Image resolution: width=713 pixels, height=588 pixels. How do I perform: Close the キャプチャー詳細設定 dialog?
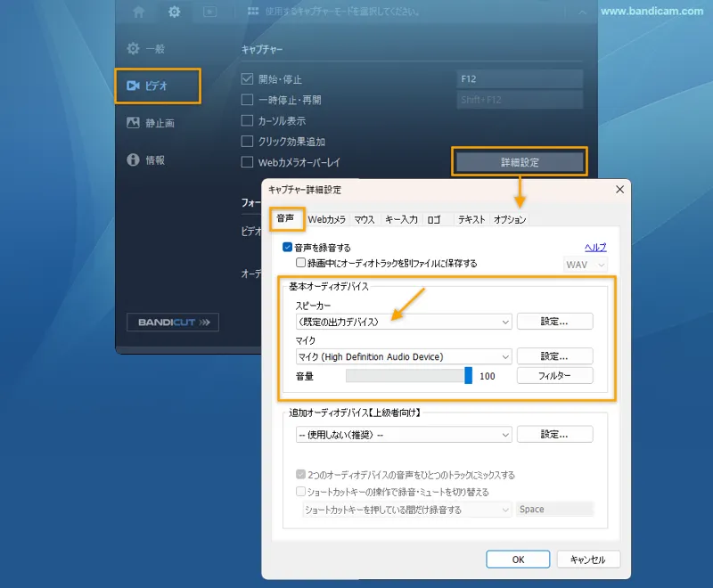[619, 190]
